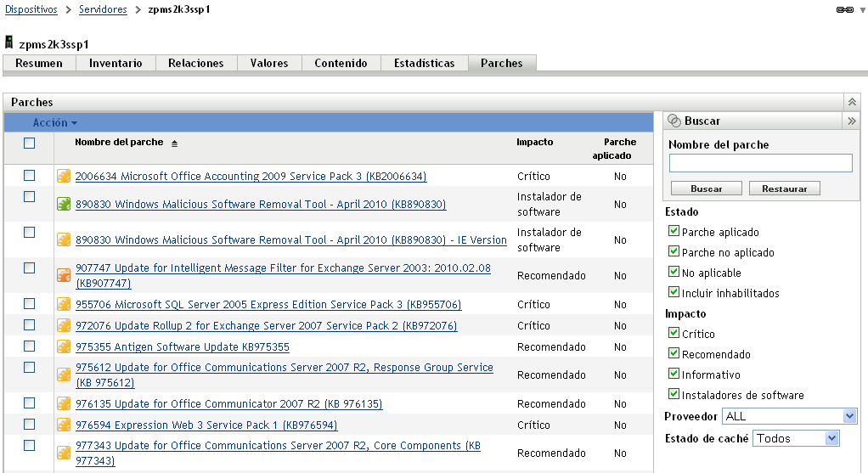Open dropdown arrow next to link icon
868x473 pixels.
click(862, 9)
